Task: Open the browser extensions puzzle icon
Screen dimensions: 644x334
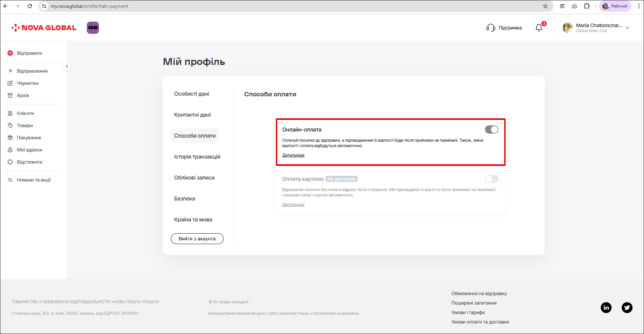Action: pos(587,6)
